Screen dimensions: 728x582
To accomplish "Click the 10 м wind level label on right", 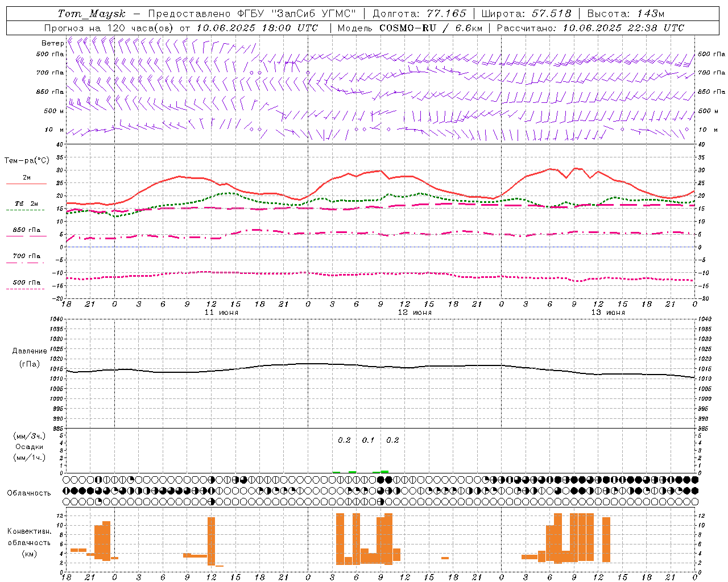I will 708,130.
